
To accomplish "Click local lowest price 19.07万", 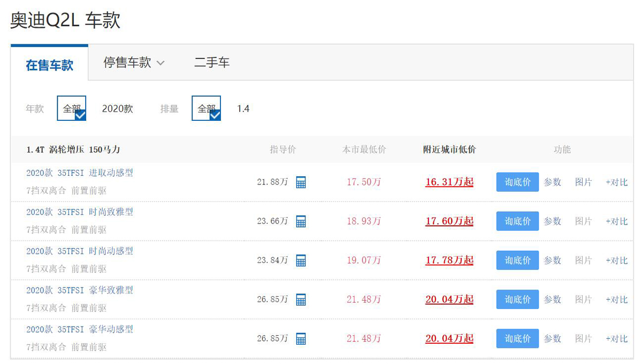I will point(364,260).
